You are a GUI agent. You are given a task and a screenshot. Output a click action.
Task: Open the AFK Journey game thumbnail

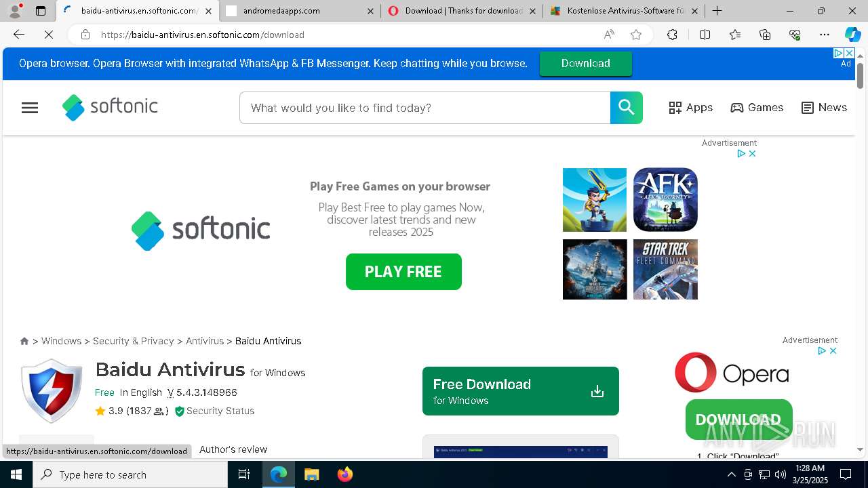pyautogui.click(x=665, y=200)
